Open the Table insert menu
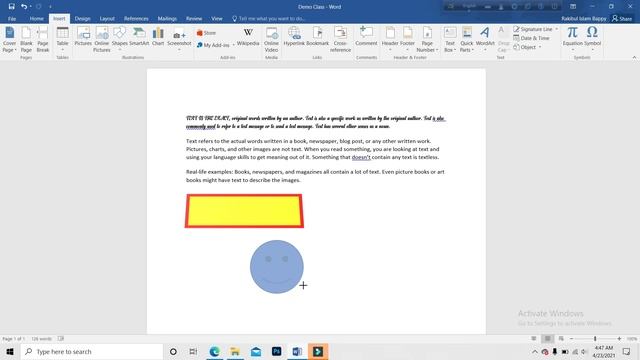 pos(62,38)
